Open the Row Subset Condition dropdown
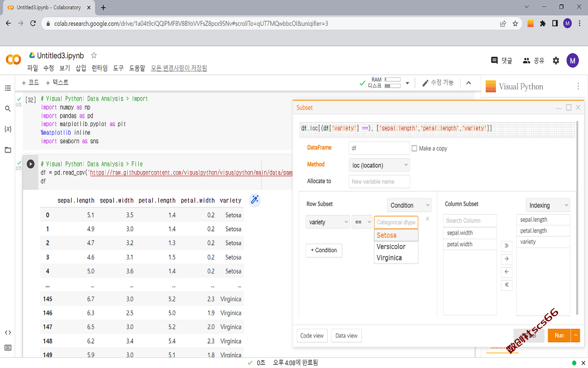Viewport: 588px width, 368px height. click(x=409, y=205)
